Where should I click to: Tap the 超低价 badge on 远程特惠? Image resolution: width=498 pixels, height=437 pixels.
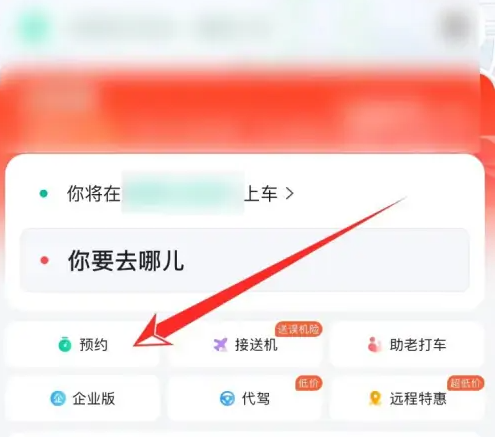pos(465,383)
